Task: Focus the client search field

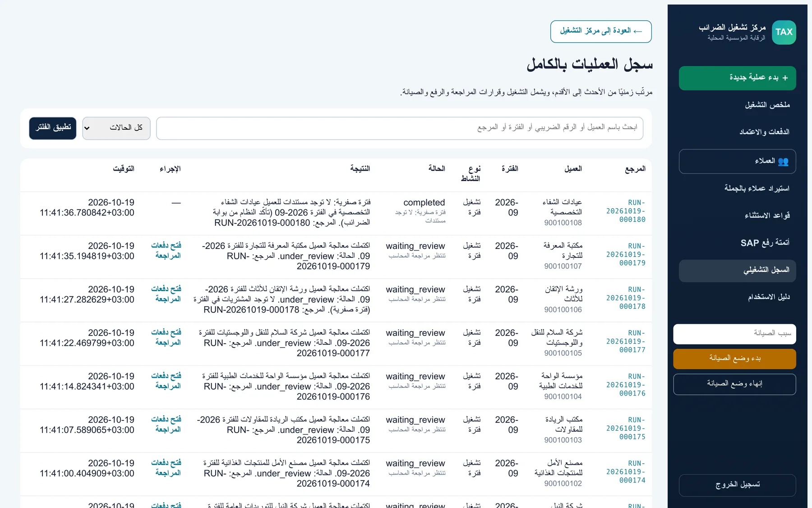Action: (400, 128)
